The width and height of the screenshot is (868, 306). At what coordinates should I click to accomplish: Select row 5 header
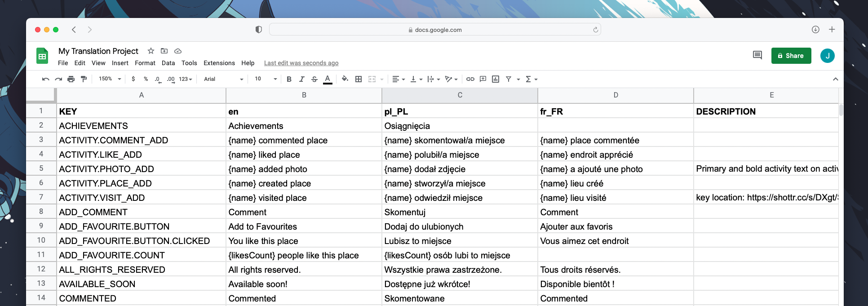tap(41, 169)
